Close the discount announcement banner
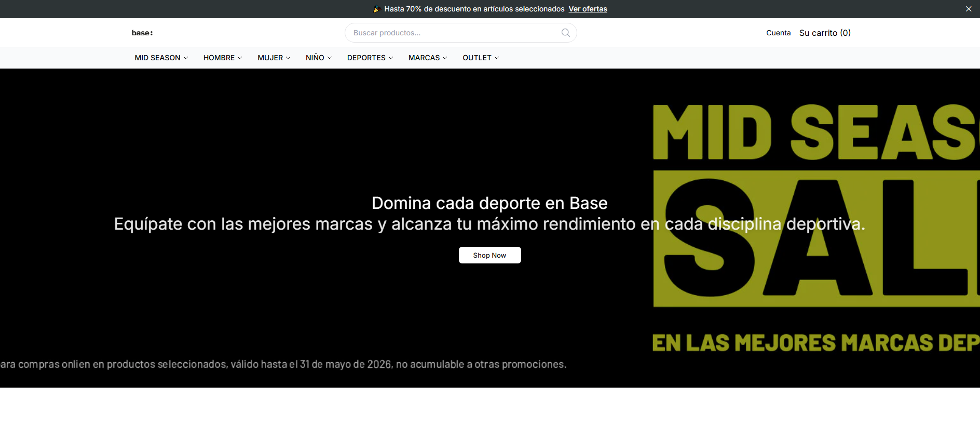 pyautogui.click(x=969, y=9)
